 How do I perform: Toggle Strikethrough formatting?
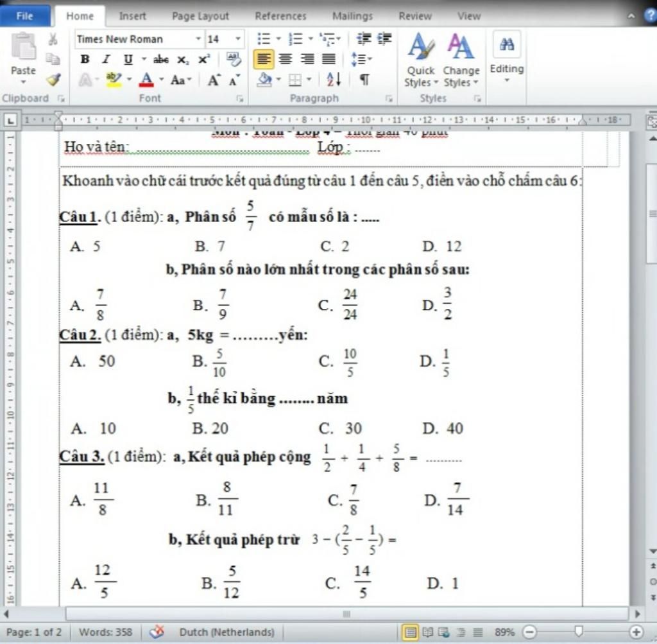point(160,59)
